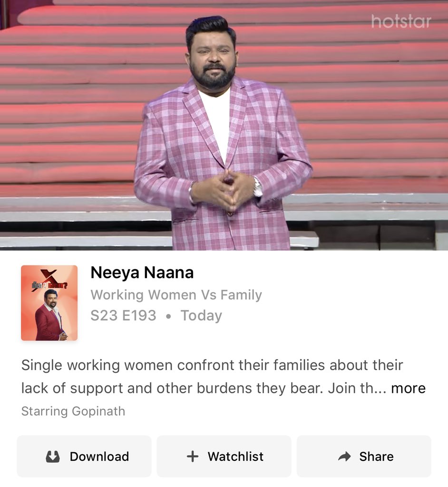Select the 'Working Women Vs Family' episode title
Viewport: 448px width, 487px height.
(176, 295)
